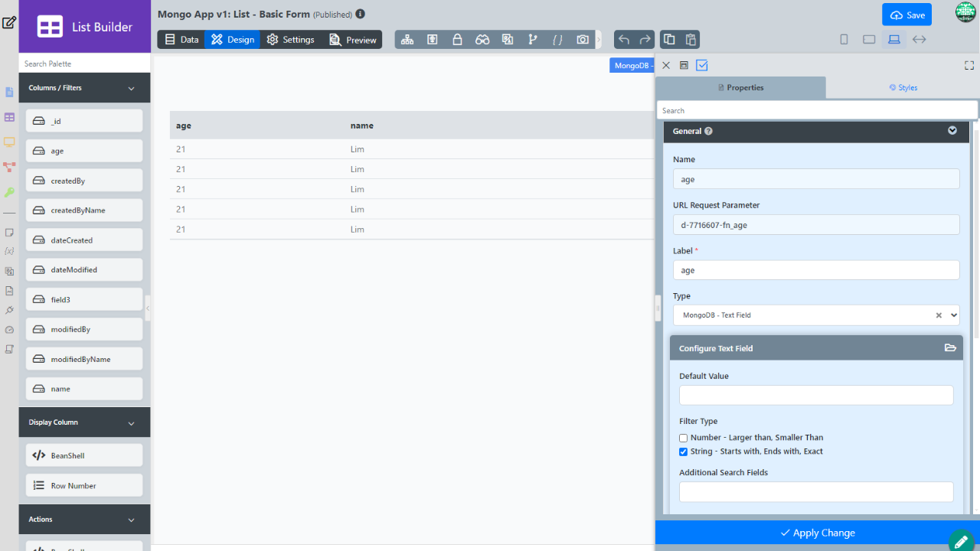Screen dimensions: 980x551
Task: Click the curly braces JSON definition icon
Action: 557,40
